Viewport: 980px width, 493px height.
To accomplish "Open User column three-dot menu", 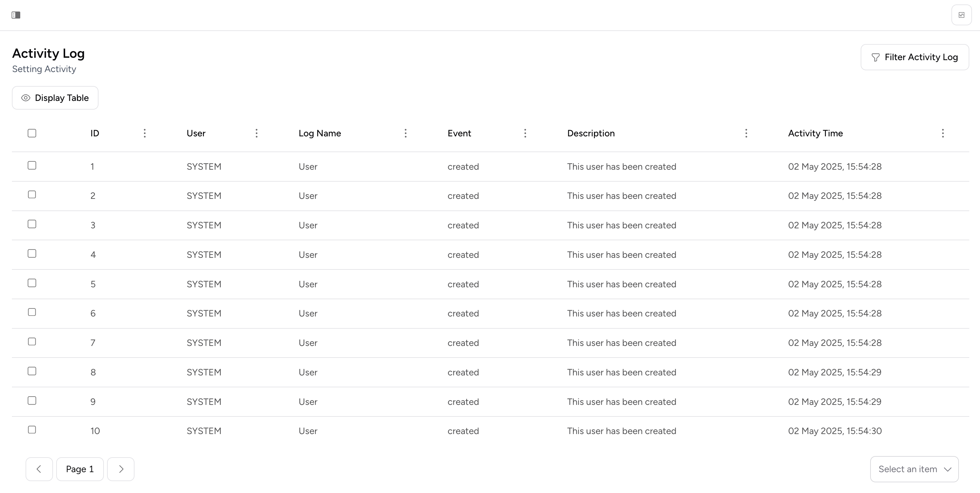I will [x=256, y=133].
